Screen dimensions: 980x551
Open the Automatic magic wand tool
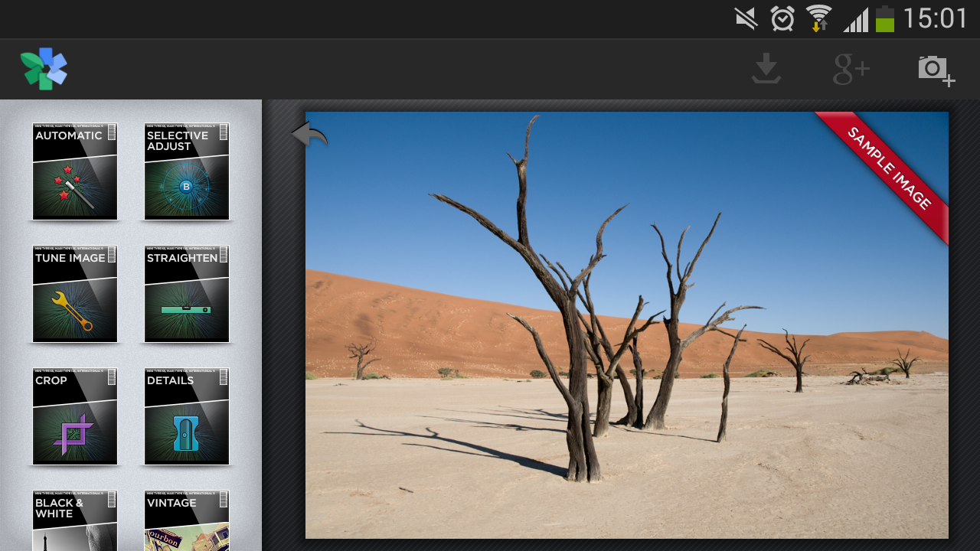[x=75, y=171]
